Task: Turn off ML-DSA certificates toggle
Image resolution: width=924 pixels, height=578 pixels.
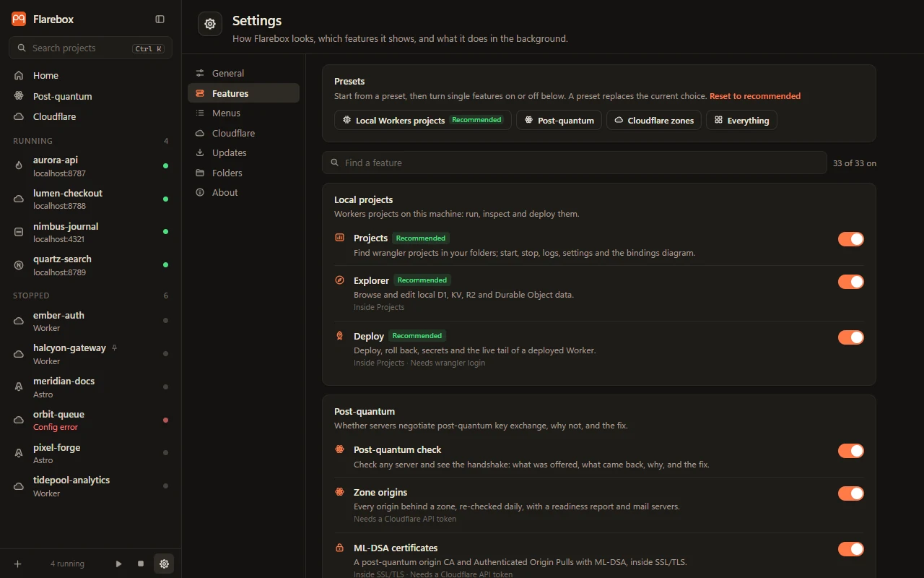Action: point(851,549)
